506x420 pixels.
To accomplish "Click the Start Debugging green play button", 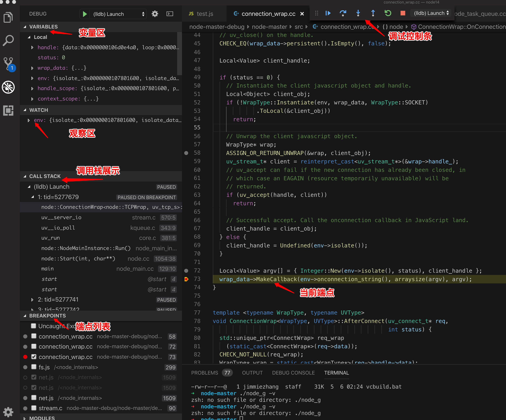I will coord(85,14).
